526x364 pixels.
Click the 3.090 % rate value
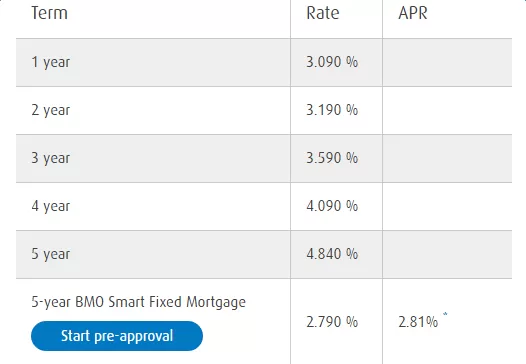point(332,62)
